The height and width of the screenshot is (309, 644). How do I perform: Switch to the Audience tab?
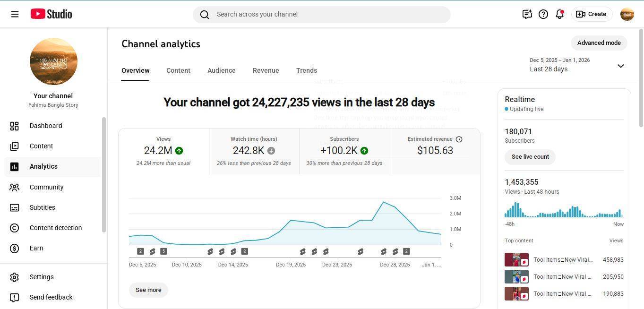tap(221, 70)
